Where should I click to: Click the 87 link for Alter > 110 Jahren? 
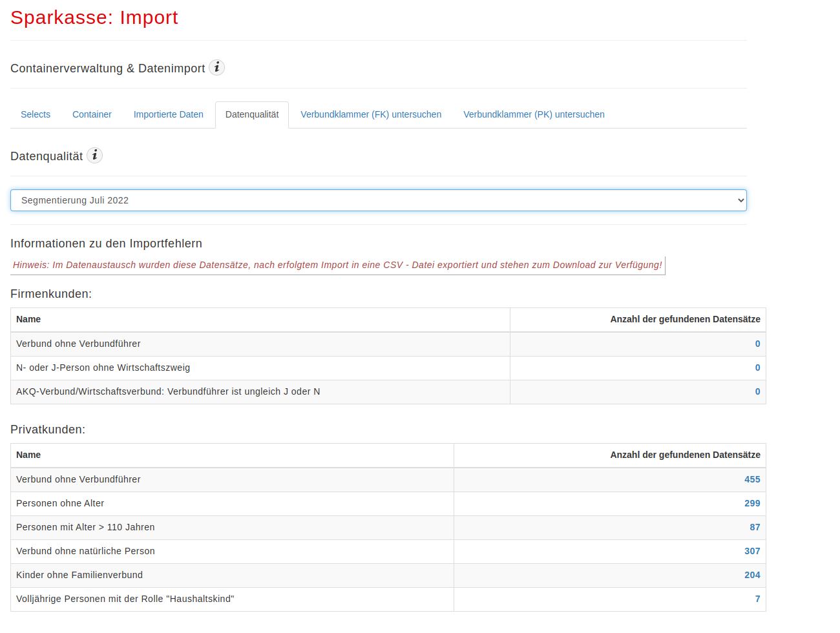tap(755, 527)
